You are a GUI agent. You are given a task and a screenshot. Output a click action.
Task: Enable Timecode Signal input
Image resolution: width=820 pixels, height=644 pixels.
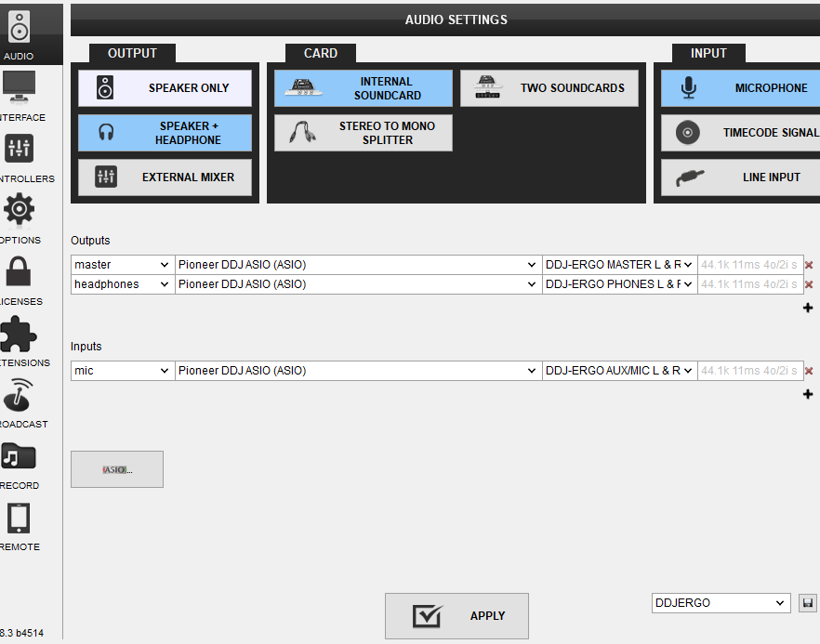pyautogui.click(x=740, y=133)
